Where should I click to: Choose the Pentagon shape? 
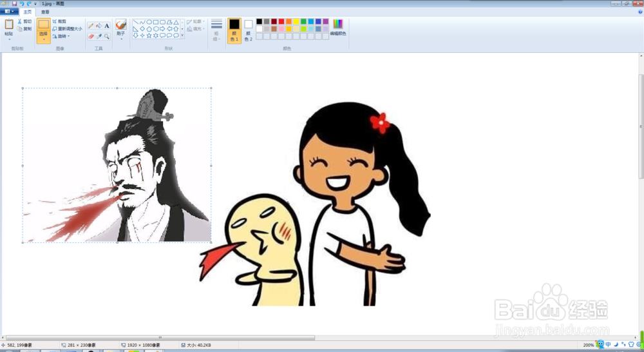pos(149,29)
